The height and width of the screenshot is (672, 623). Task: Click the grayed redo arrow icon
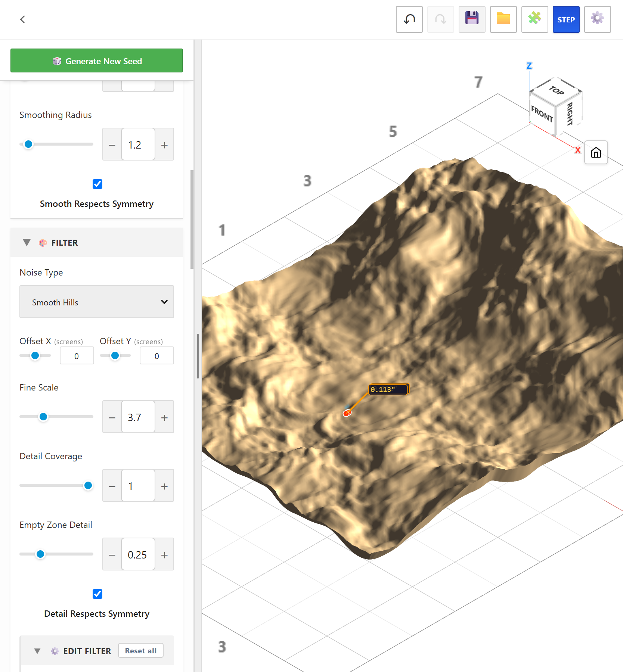click(441, 19)
